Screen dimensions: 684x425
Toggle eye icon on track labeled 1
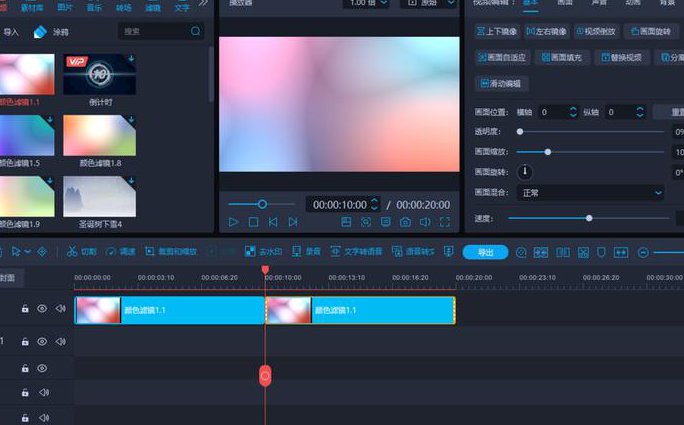click(42, 341)
